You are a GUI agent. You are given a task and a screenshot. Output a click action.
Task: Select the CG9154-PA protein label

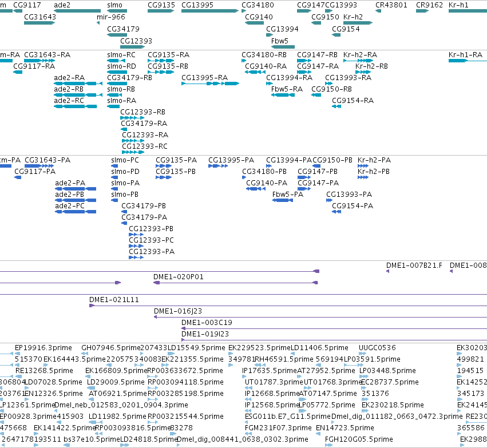click(x=353, y=206)
